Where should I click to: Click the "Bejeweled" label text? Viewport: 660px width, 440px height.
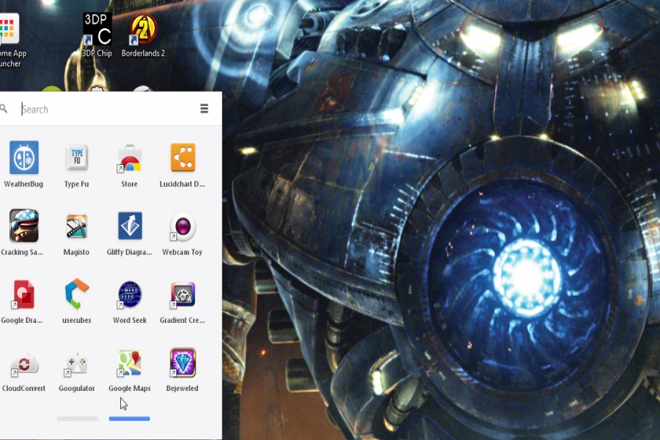(182, 388)
